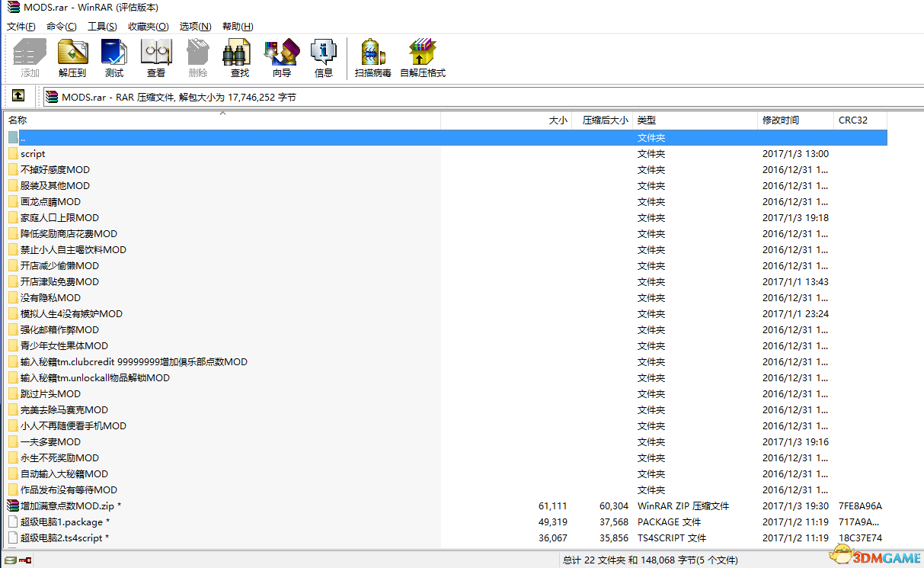The height and width of the screenshot is (568, 924).
Task: Click the PACKAGE 文件 type cell
Action: pos(670,521)
